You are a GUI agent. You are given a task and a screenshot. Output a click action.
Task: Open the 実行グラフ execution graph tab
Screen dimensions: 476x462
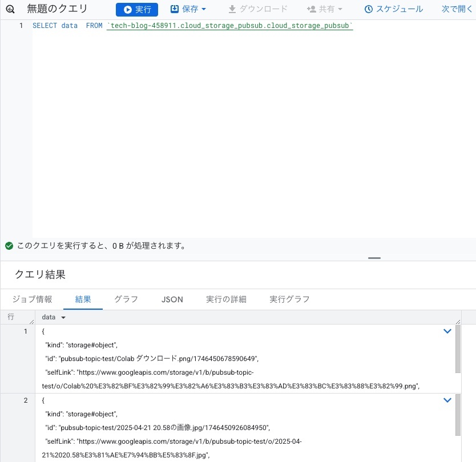click(289, 299)
